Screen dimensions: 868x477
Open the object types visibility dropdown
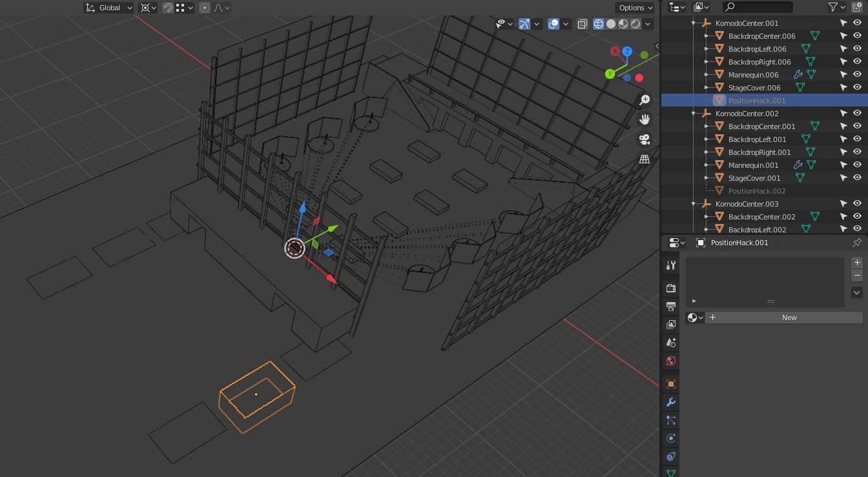(504, 24)
